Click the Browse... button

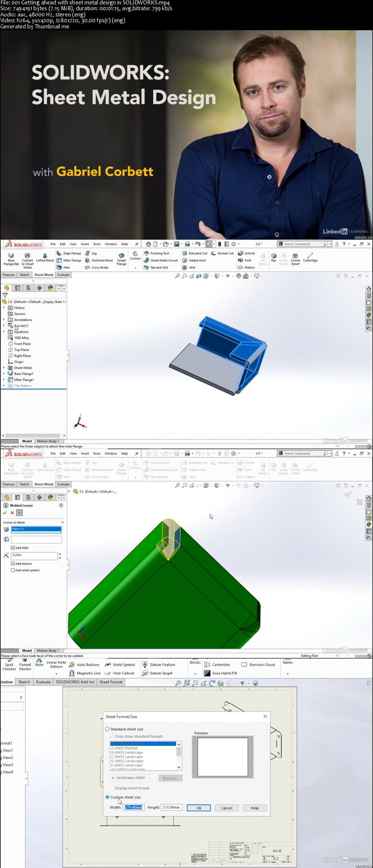click(x=170, y=778)
